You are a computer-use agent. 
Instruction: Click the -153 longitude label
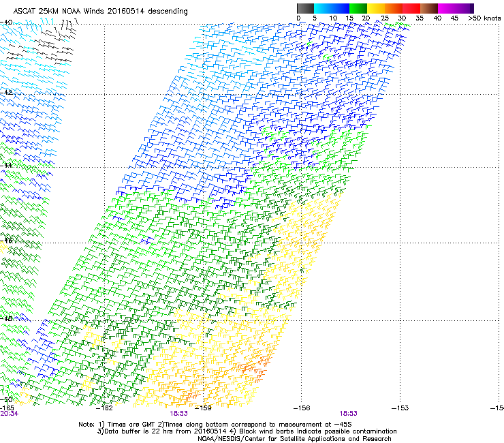400,408
